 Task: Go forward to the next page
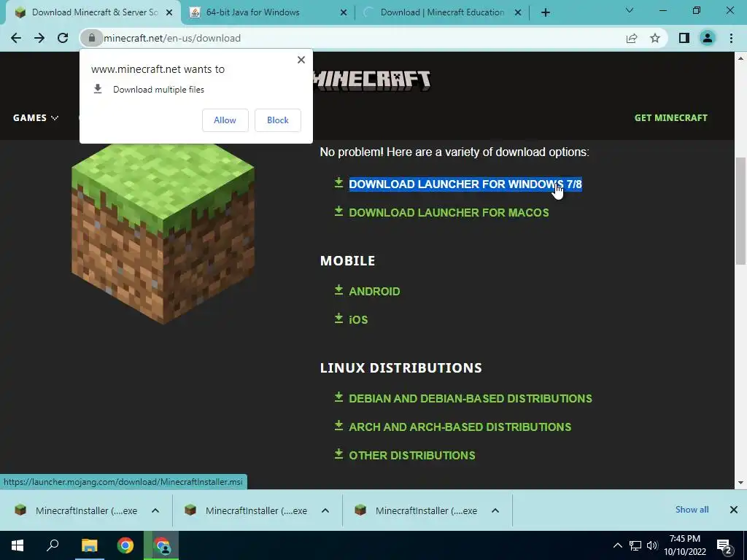coord(39,38)
